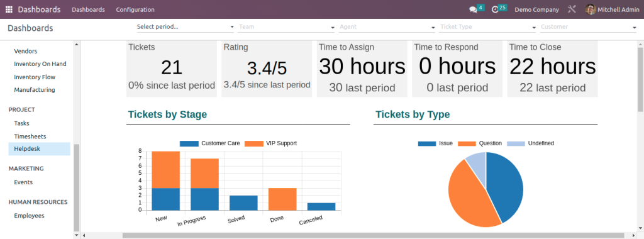
Task: Click the 30 last period text
Action: pyautogui.click(x=362, y=88)
